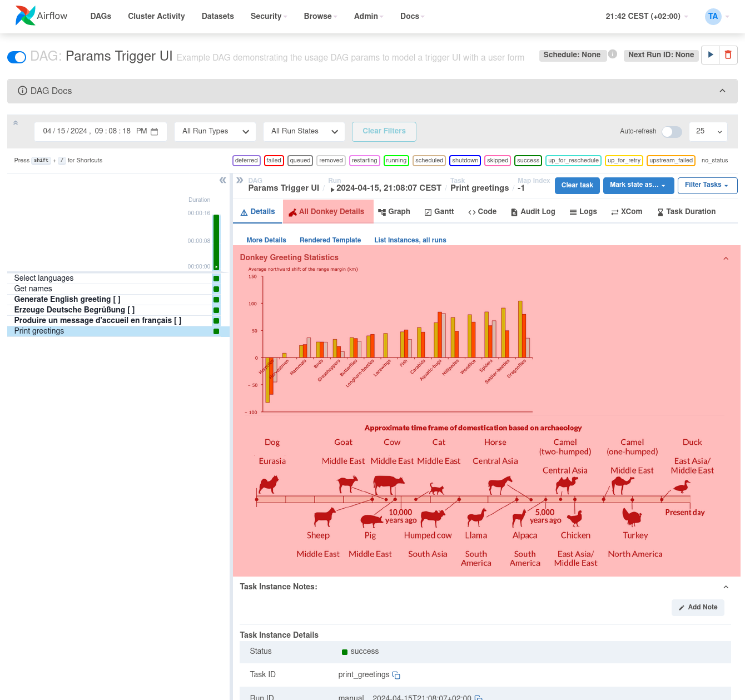Click the green run duration bar
The height and width of the screenshot is (700, 745).
click(x=216, y=242)
